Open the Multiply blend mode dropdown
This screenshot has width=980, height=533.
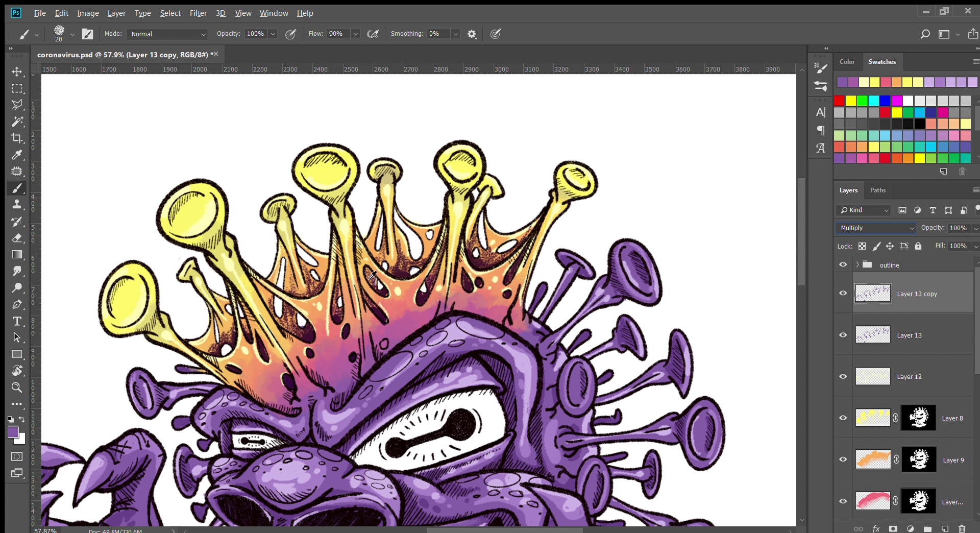(876, 228)
